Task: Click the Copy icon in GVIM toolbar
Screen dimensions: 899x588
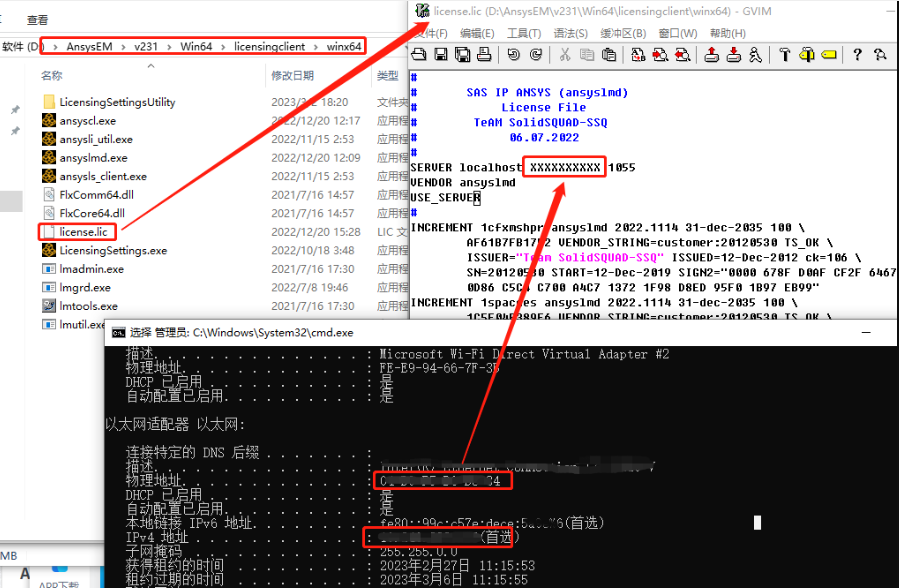Action: pyautogui.click(x=587, y=54)
